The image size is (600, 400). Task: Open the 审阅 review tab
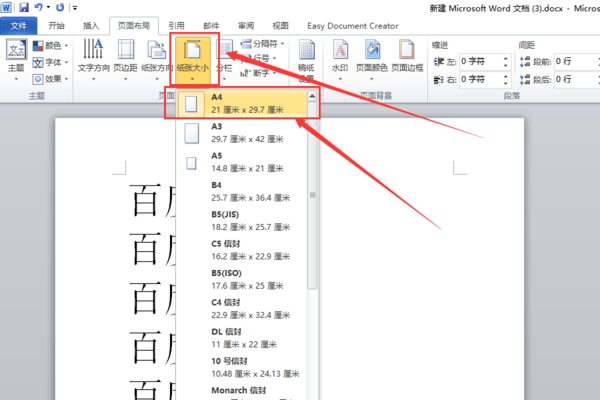click(246, 26)
